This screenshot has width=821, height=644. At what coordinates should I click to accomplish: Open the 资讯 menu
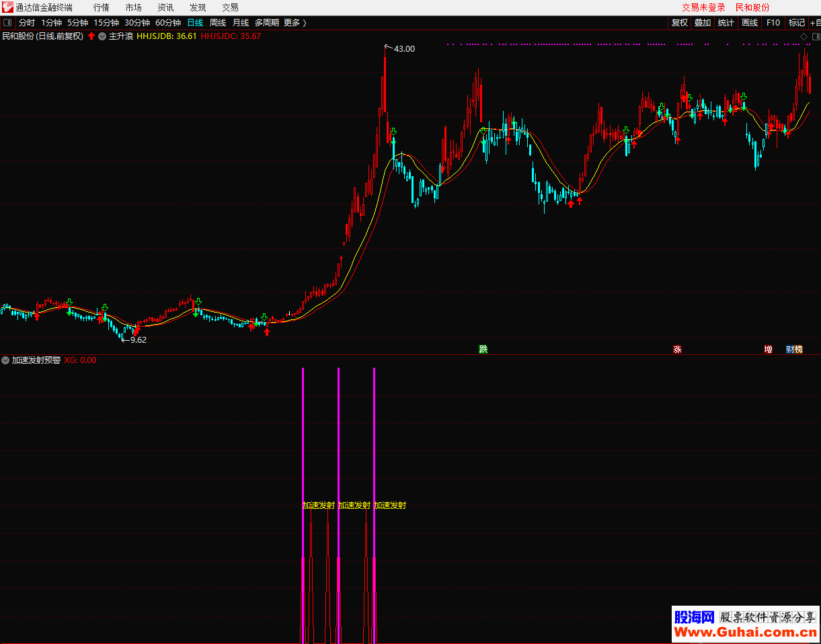pos(165,7)
